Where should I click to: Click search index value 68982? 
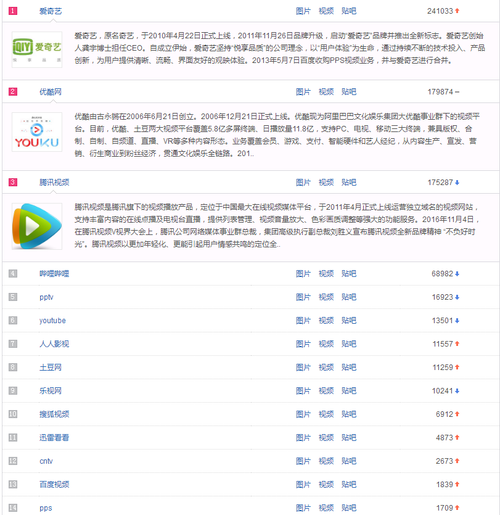point(442,274)
